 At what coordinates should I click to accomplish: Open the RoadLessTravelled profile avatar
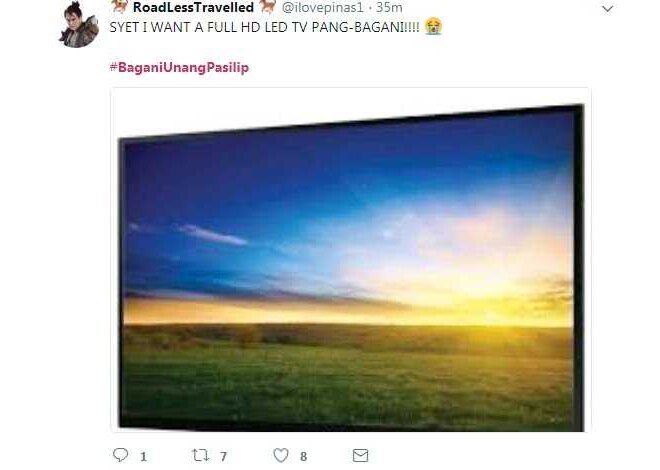[79, 24]
